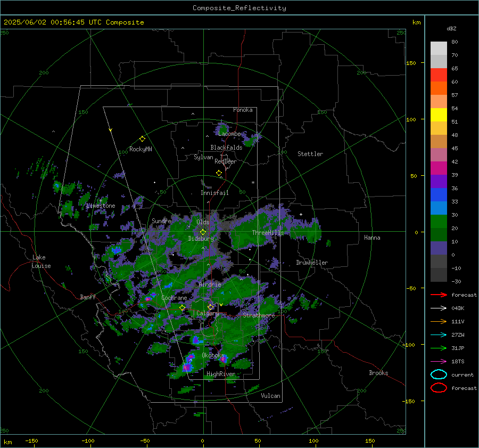Click the Ponoka city label
This screenshot has width=479, height=448.
(x=243, y=110)
